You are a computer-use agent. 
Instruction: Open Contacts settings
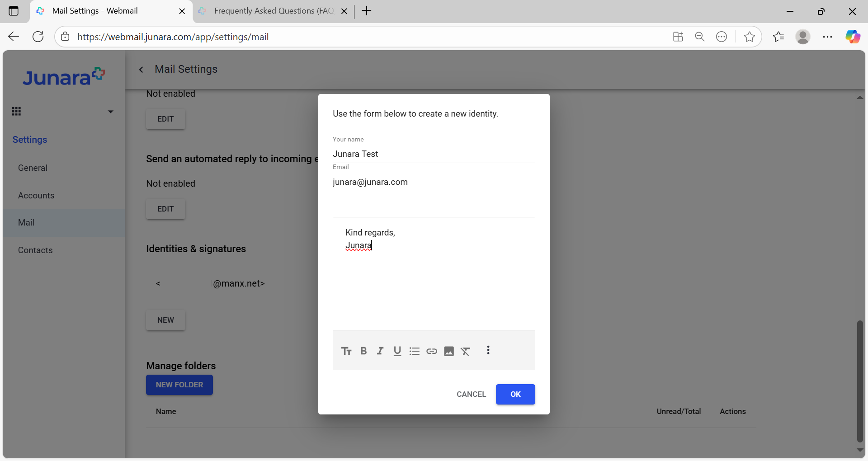[35, 250]
